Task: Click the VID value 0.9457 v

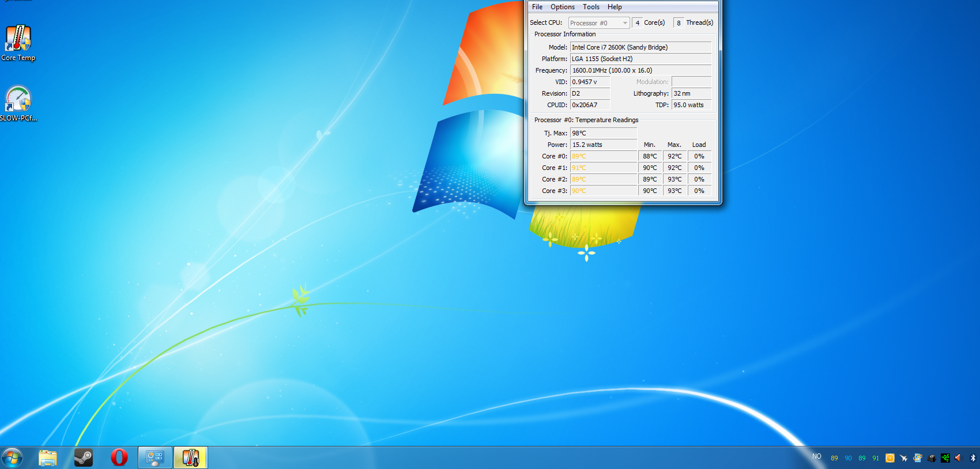Action: pyautogui.click(x=590, y=82)
